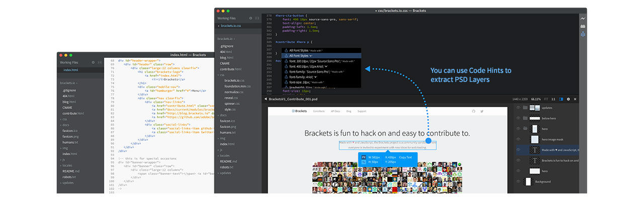
Task: Click Support link in PSD preview nav
Action: [362, 111]
